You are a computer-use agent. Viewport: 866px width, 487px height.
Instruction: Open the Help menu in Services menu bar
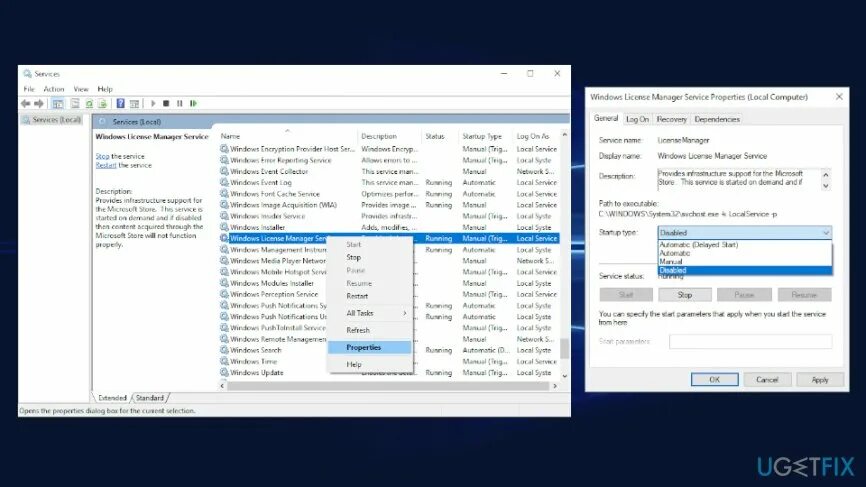tap(105, 89)
